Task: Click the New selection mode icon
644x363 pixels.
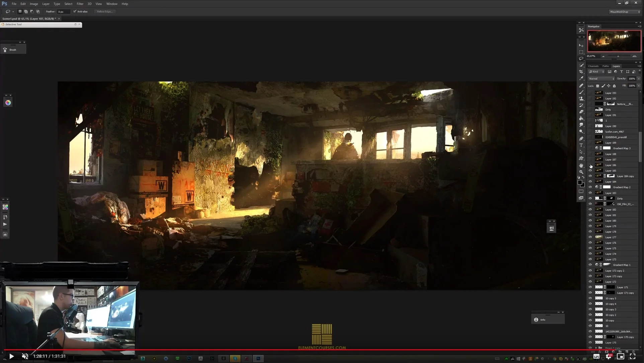Action: [x=20, y=11]
